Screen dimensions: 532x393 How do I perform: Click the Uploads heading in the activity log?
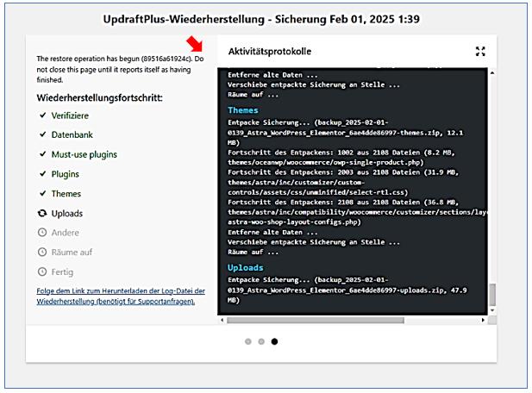click(246, 268)
